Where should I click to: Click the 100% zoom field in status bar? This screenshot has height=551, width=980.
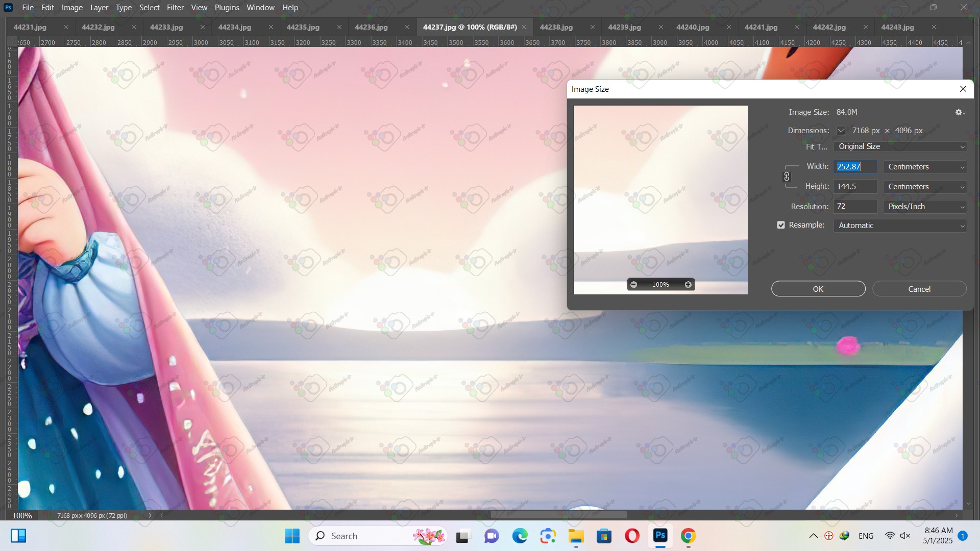pyautogui.click(x=22, y=516)
